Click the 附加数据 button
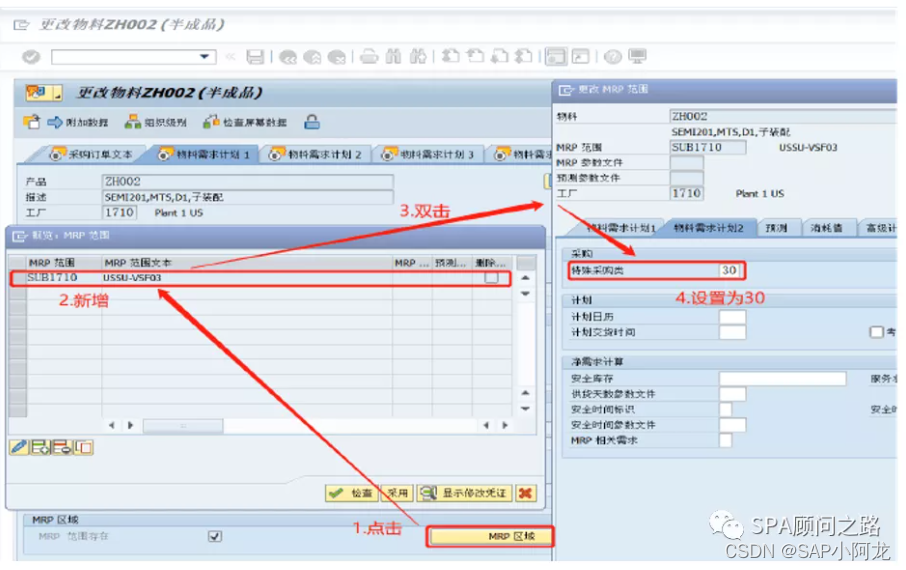The width and height of the screenshot is (906, 570). (78, 122)
